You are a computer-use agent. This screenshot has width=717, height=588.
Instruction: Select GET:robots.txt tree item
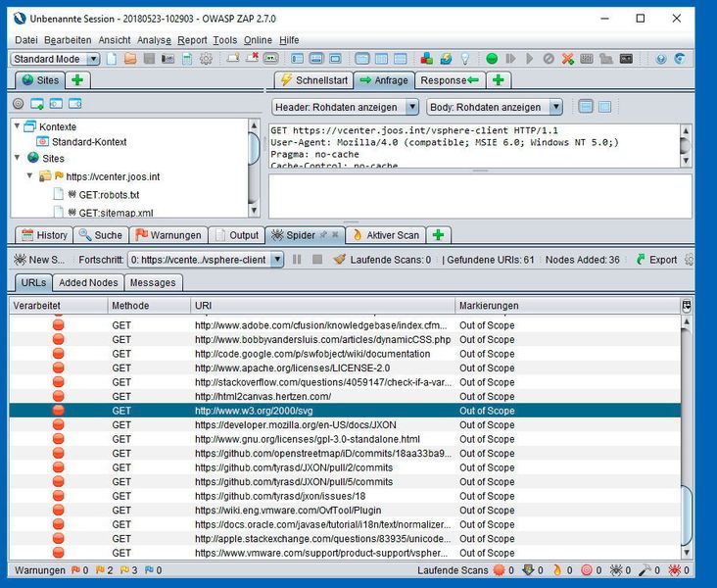coord(109,194)
